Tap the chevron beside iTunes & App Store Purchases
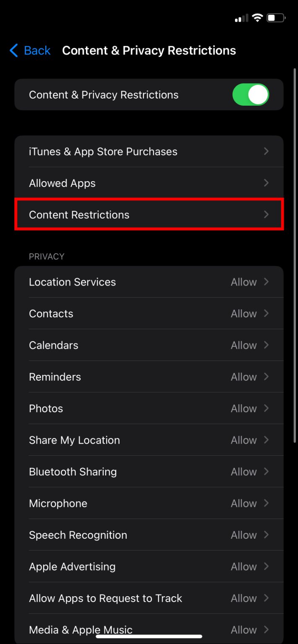The image size is (298, 644). pyautogui.click(x=266, y=151)
